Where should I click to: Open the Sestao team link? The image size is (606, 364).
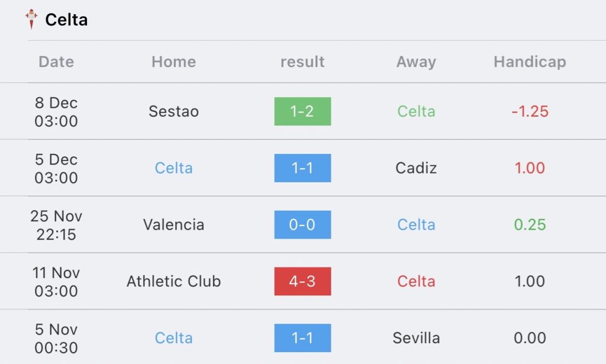point(173,111)
